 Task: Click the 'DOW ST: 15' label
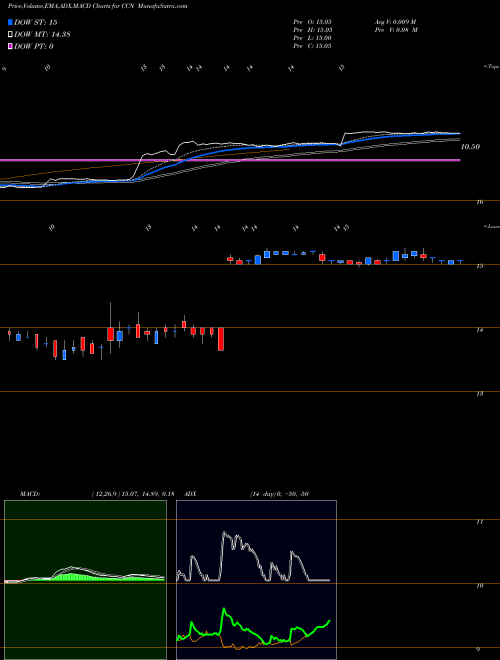(x=36, y=22)
